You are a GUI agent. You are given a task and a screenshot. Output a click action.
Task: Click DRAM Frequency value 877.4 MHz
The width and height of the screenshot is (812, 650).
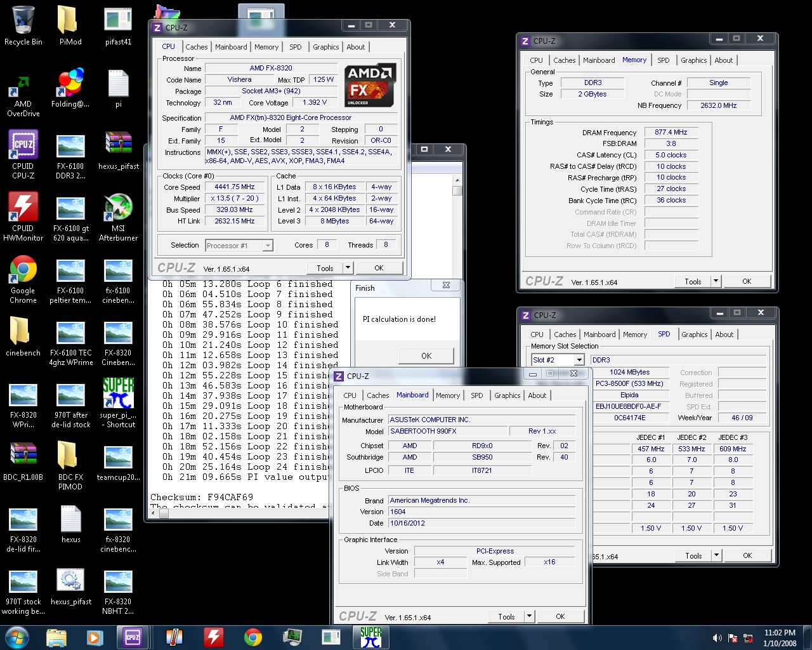[x=671, y=133]
